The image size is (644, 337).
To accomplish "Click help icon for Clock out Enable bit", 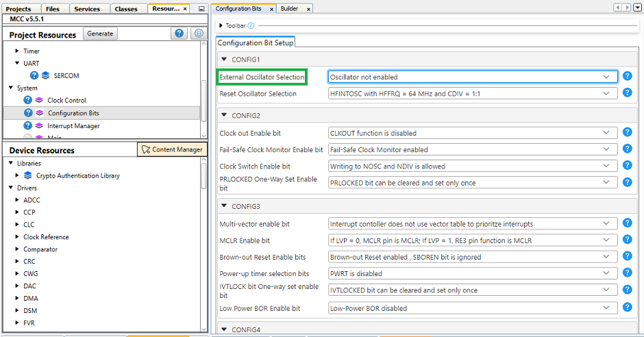I will point(627,133).
